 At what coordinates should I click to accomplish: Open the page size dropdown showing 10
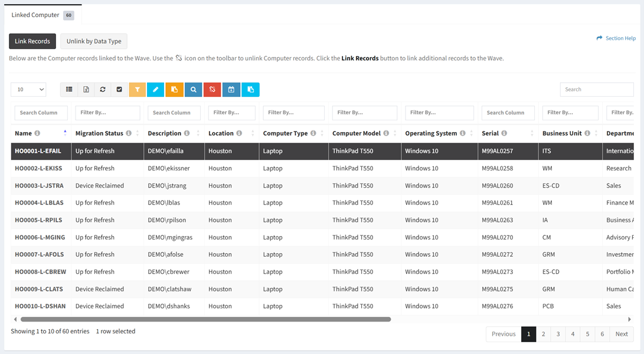tap(28, 90)
